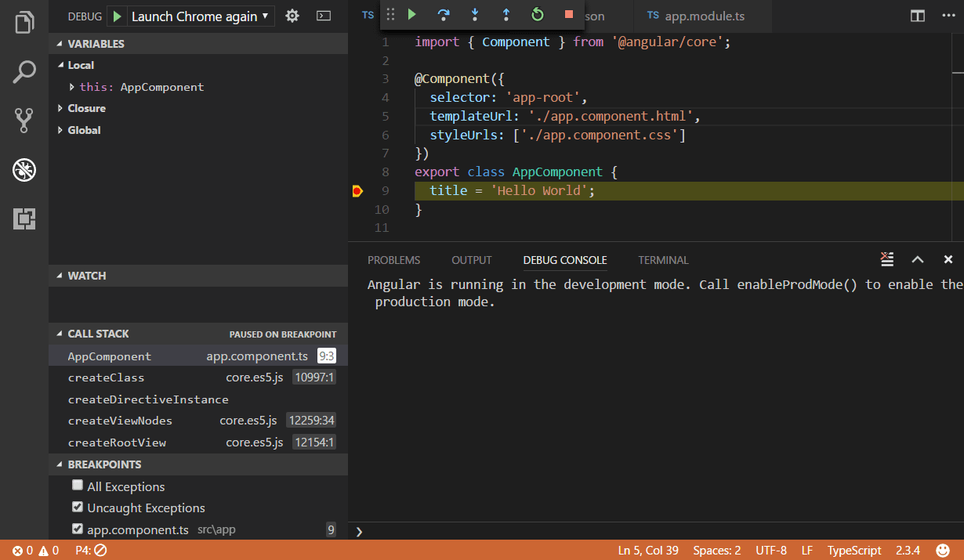Restart the debug session

pos(538,14)
